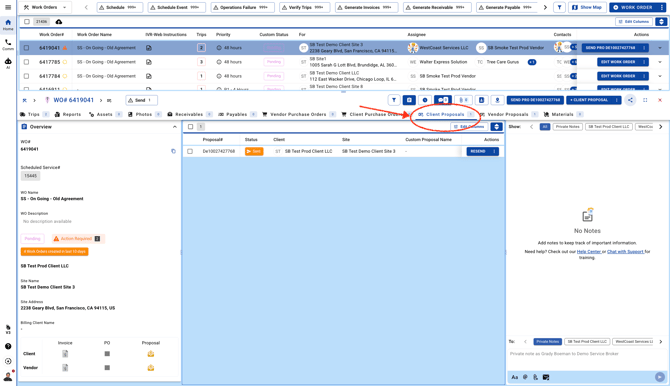Click the cloud download icon above the table
This screenshot has height=386, width=670.
point(59,21)
